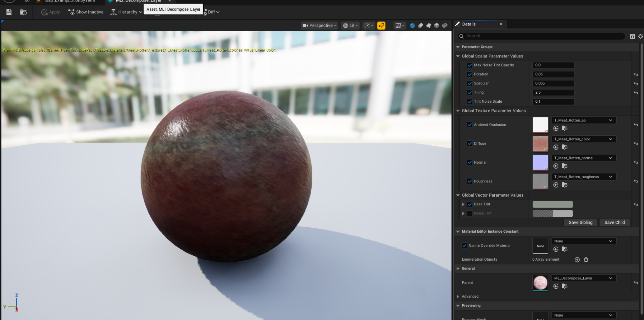Expand the Base Tint vector components

point(463,204)
